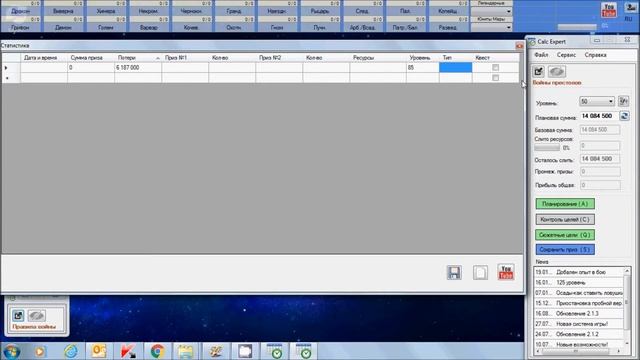Select news item Новая система игры!
The width and height of the screenshot is (640, 360).
click(x=579, y=324)
